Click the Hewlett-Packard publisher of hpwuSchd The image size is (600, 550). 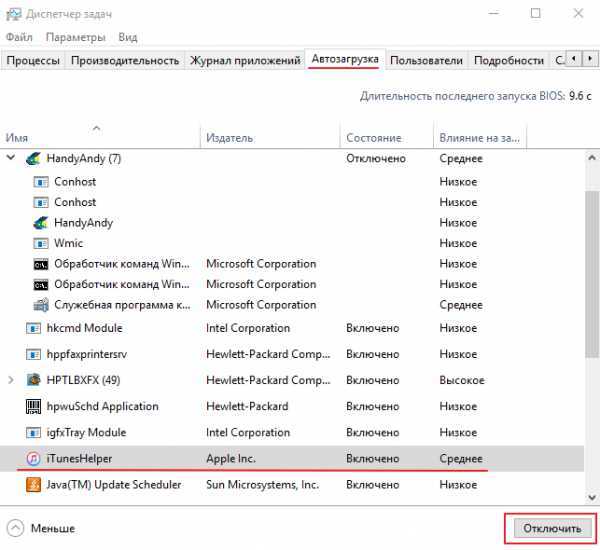point(247,406)
